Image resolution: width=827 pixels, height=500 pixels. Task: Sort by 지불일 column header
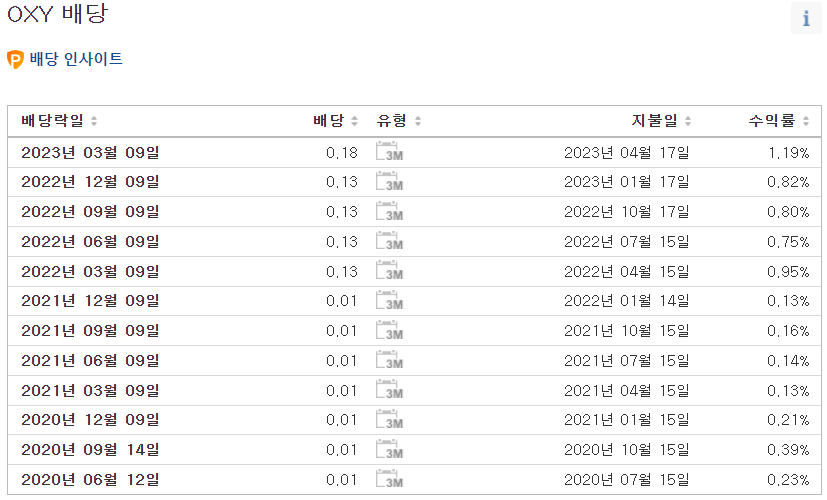tap(661, 121)
